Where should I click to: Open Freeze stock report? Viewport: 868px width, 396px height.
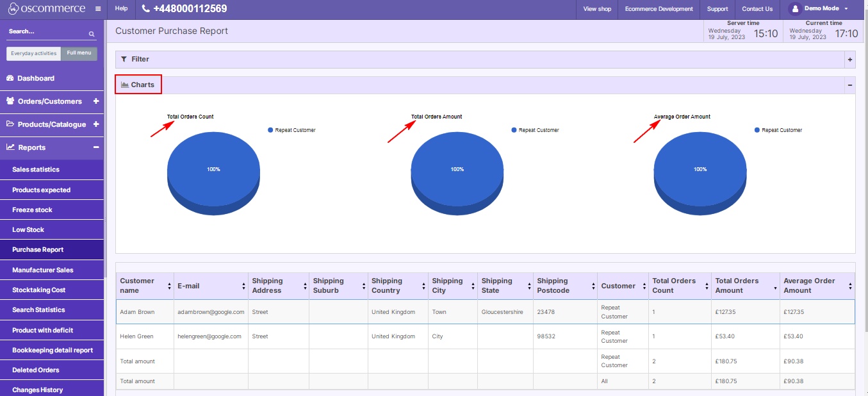click(51, 210)
